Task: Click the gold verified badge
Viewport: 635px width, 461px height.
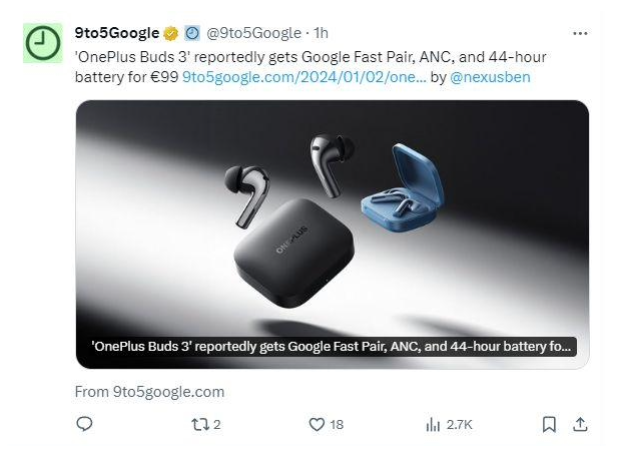Action: (x=171, y=33)
